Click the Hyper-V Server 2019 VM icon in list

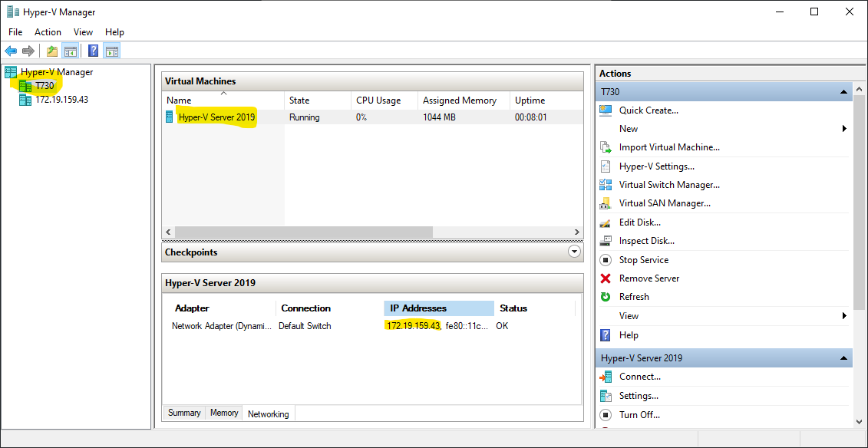point(170,117)
